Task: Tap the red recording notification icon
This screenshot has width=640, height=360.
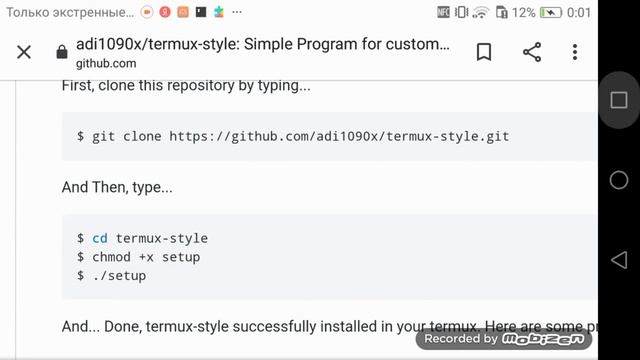Action: (x=147, y=12)
